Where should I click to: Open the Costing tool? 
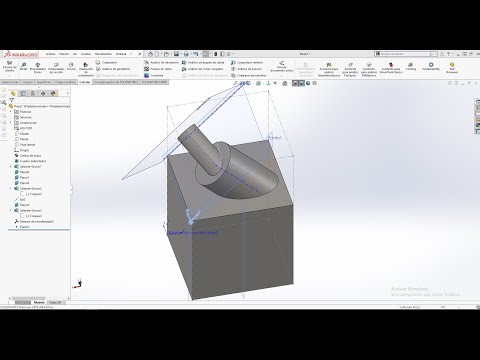point(411,66)
